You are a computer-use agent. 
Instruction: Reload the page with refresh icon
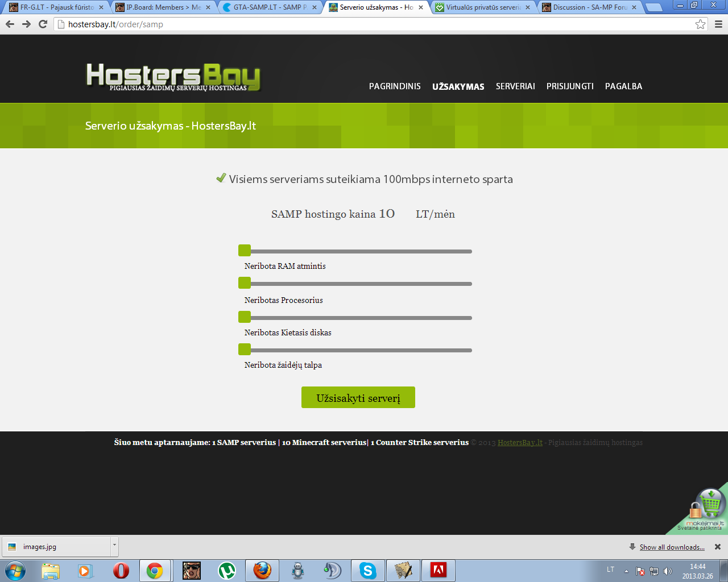(43, 24)
